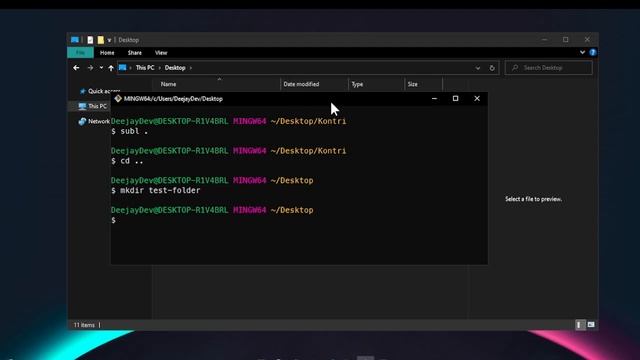Expand the chevron after Desktop breadcrumb
The height and width of the screenshot is (360, 640).
191,68
